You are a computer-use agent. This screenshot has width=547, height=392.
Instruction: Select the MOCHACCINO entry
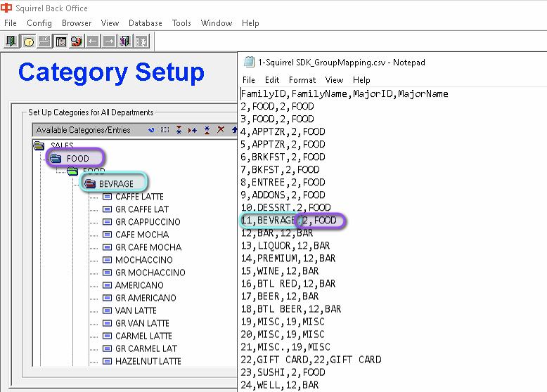click(143, 260)
